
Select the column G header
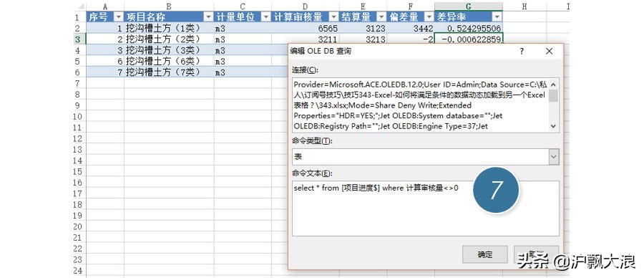coord(468,6)
